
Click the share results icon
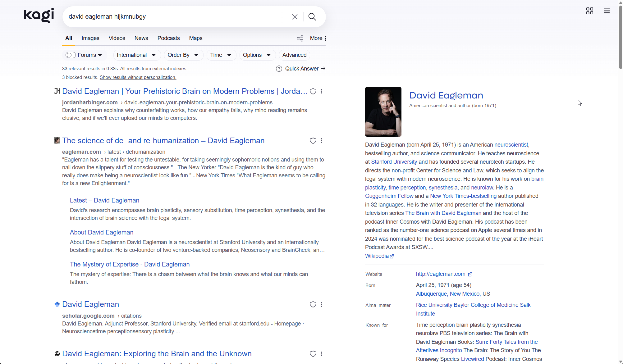tap(300, 39)
